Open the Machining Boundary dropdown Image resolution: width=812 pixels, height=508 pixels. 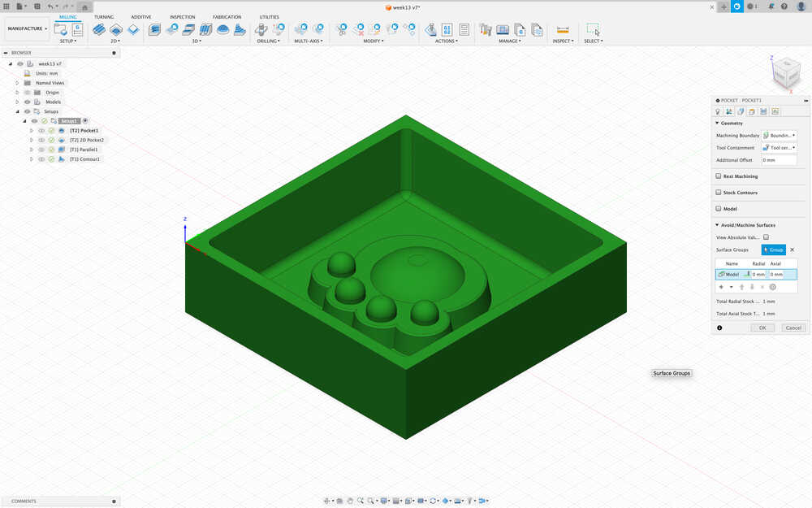pos(779,135)
